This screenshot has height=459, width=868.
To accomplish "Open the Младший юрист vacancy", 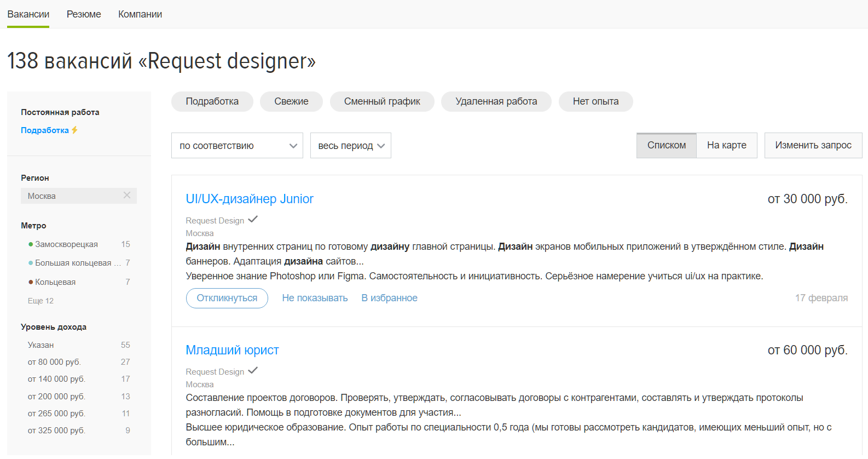I will pos(232,350).
